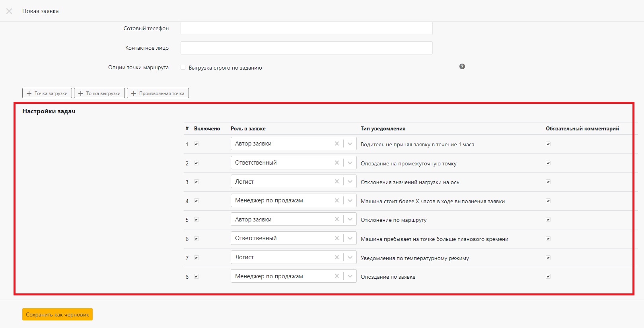Click Новая заявка title text

40,11
